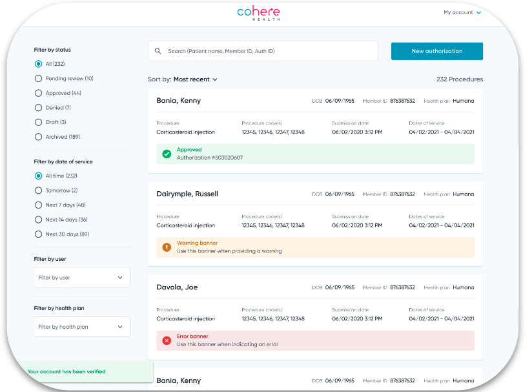Click Davola, Joe's Corticosteroid injection procedure
The width and height of the screenshot is (532, 392).
click(185, 318)
